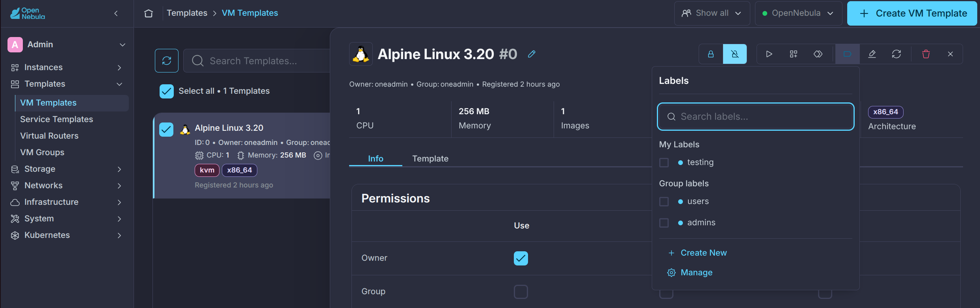Image resolution: width=980 pixels, height=308 pixels.
Task: Click the x86_64 Architecture badge
Action: pos(885,112)
